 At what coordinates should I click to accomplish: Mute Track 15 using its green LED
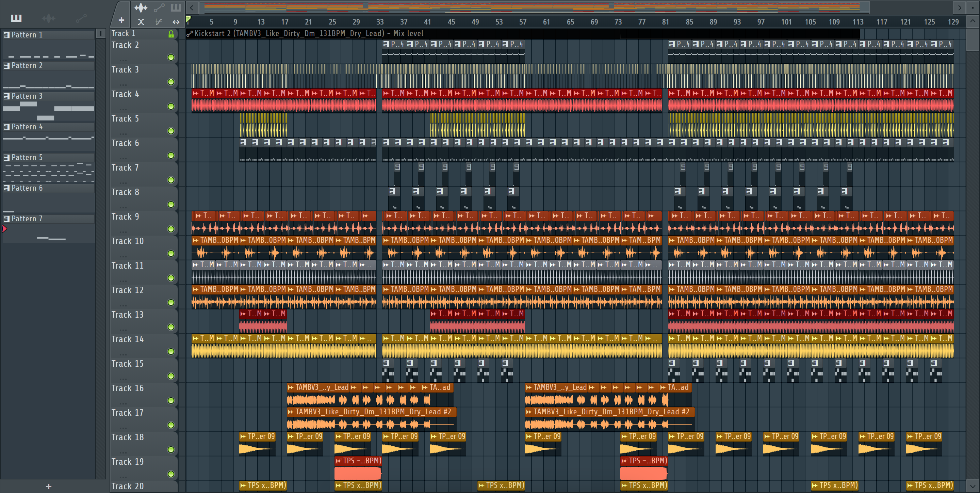(171, 376)
